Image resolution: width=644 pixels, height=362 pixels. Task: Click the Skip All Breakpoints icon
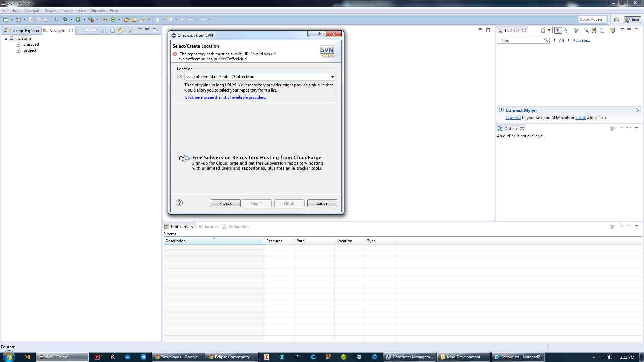pyautogui.click(x=56, y=19)
